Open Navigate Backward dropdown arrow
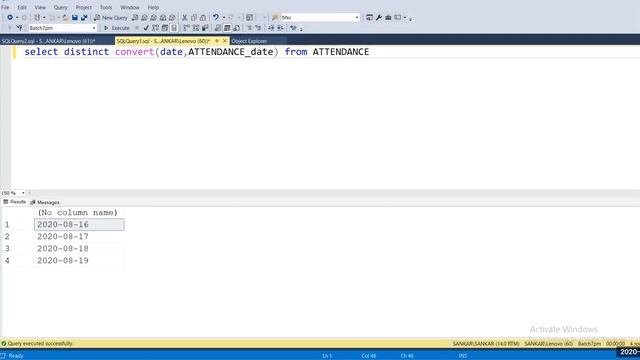 pyautogui.click(x=17, y=18)
